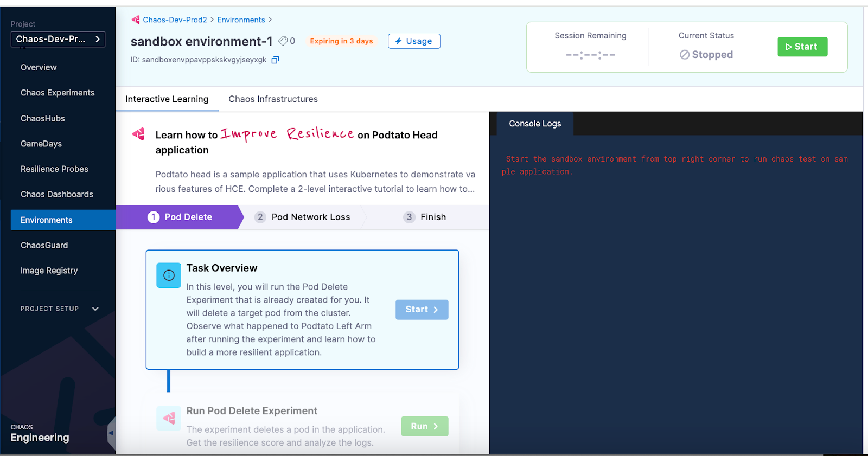Click the Podtato head description text
Viewport: 868px width, 456px height.
coord(315,182)
